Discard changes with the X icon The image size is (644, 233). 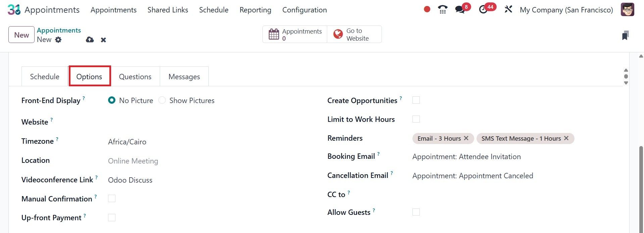(103, 40)
